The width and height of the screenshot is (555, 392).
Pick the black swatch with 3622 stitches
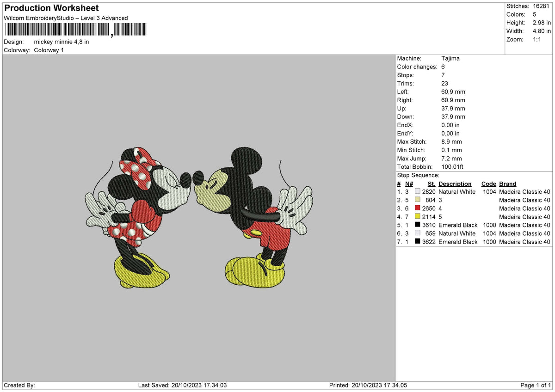(x=418, y=242)
